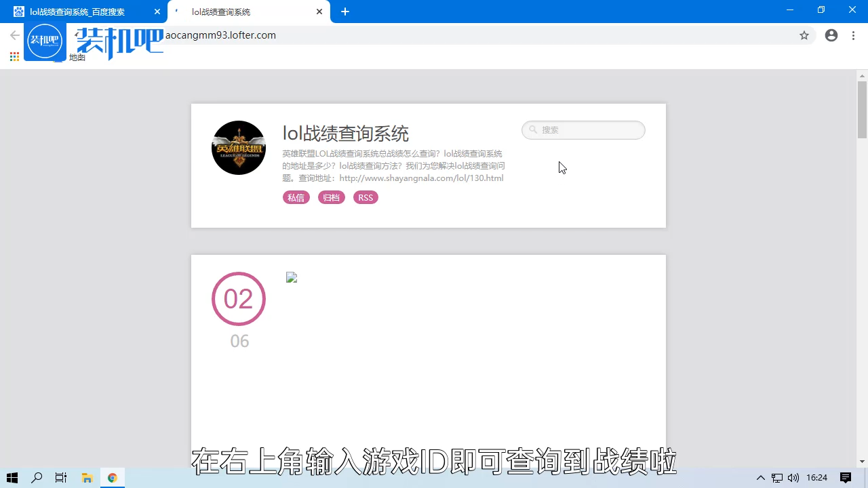Select the Chrome icon in the taskbar

click(113, 478)
